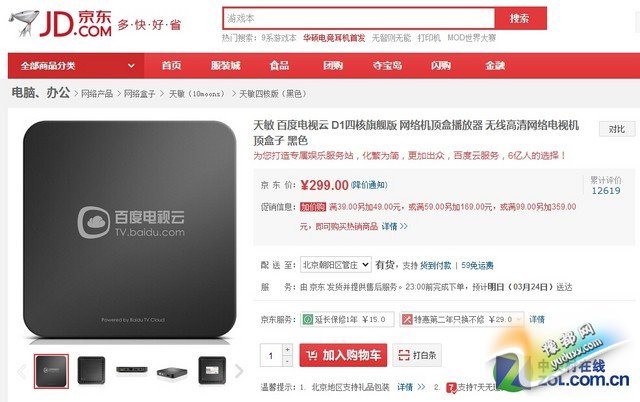Open the 服装城 navigation tab

coord(226,66)
